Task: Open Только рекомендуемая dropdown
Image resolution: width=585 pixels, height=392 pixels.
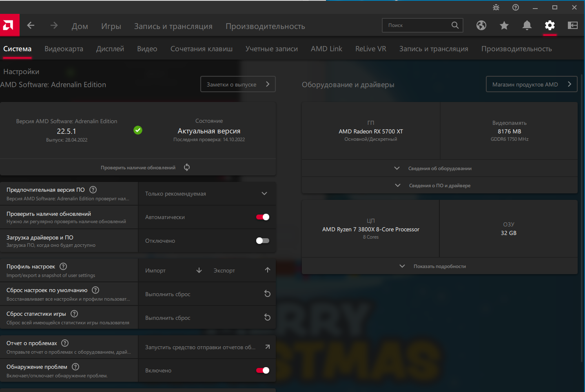Action: (207, 193)
